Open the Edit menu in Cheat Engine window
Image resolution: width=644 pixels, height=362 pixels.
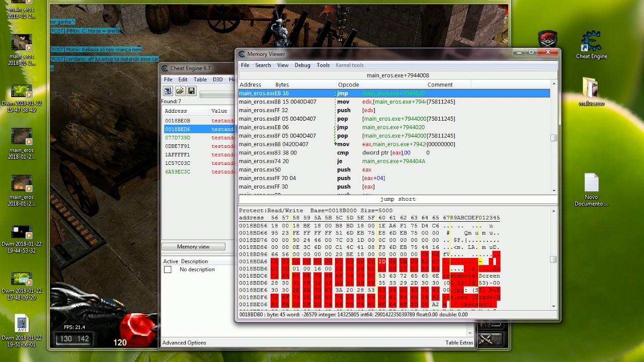point(183,79)
